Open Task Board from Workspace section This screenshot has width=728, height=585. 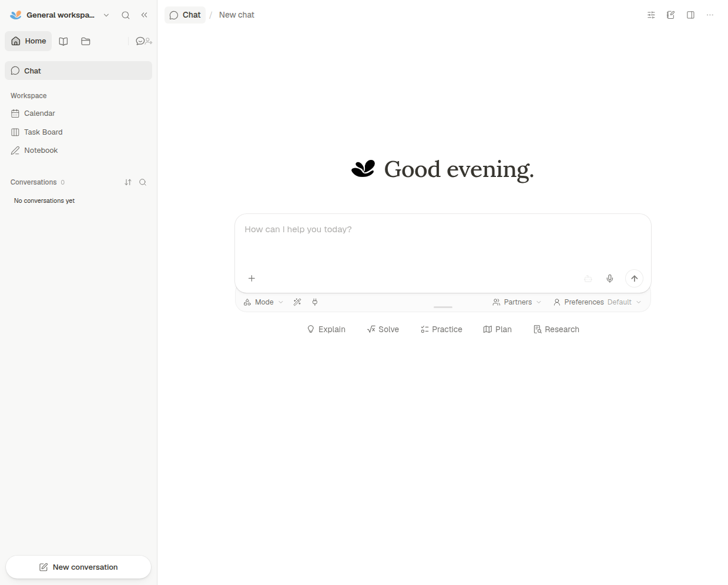(78, 132)
